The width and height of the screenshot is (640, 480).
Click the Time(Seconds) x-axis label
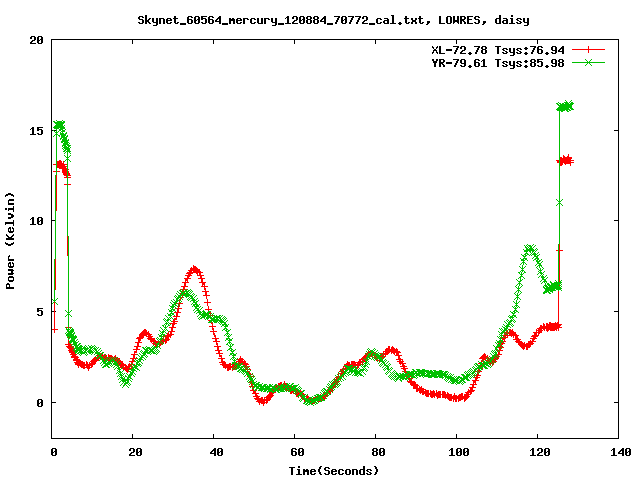coord(334,471)
